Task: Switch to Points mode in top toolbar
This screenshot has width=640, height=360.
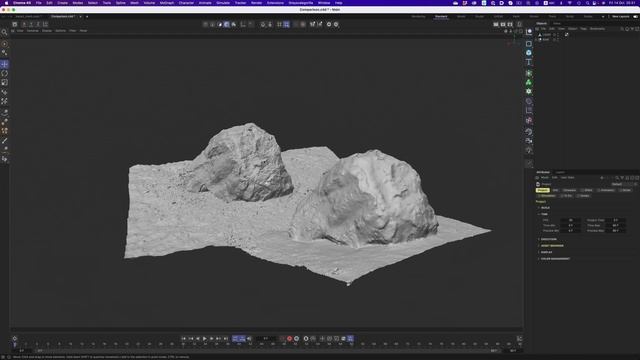Action: pos(205,24)
